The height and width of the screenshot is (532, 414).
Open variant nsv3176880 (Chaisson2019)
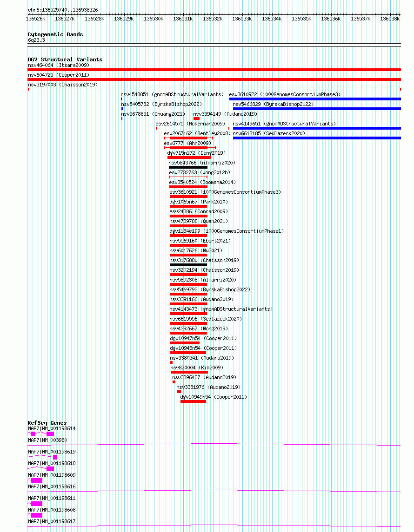click(x=205, y=261)
